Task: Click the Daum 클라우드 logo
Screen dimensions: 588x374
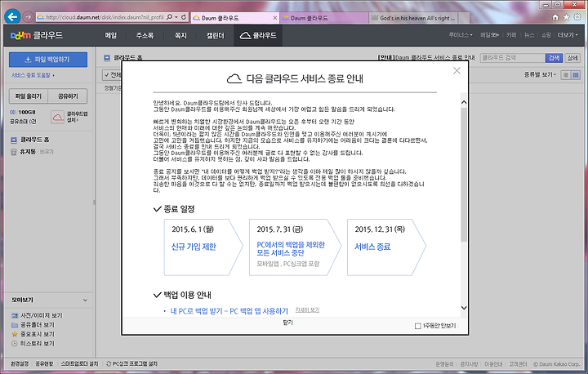Action: [x=37, y=35]
